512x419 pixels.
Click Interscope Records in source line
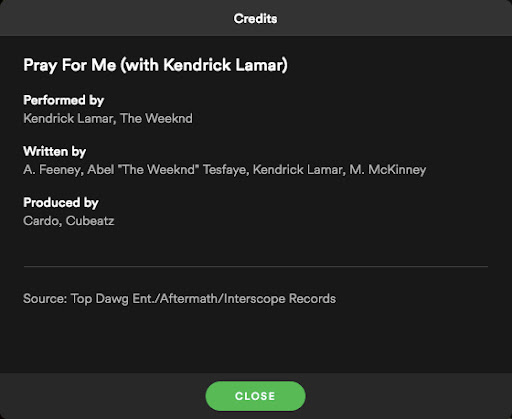point(280,299)
